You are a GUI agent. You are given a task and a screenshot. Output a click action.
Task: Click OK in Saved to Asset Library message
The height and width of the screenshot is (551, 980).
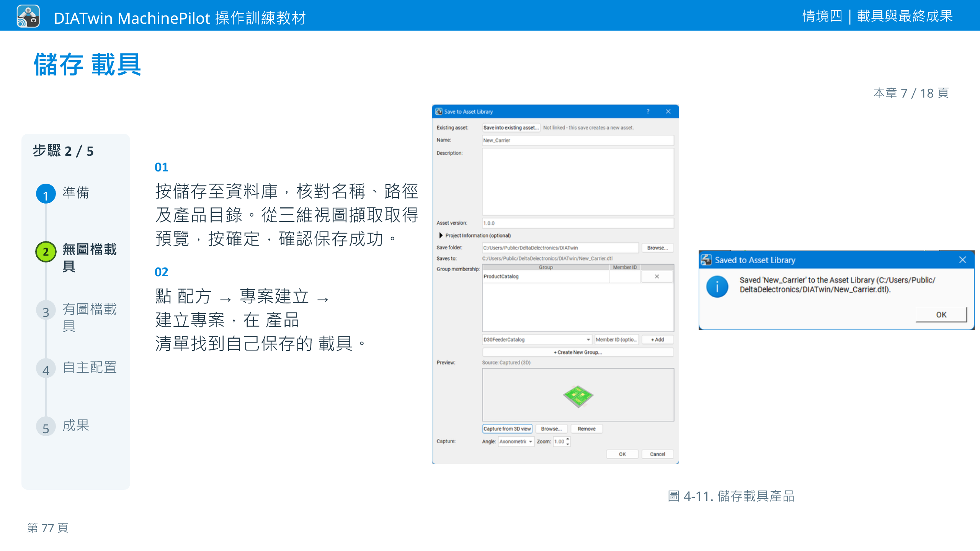click(x=941, y=315)
